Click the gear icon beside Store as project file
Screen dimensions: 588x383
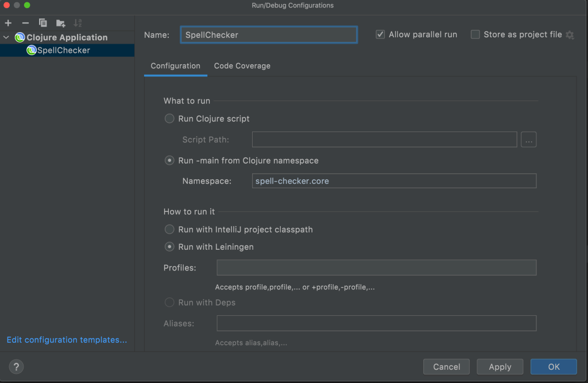570,35
